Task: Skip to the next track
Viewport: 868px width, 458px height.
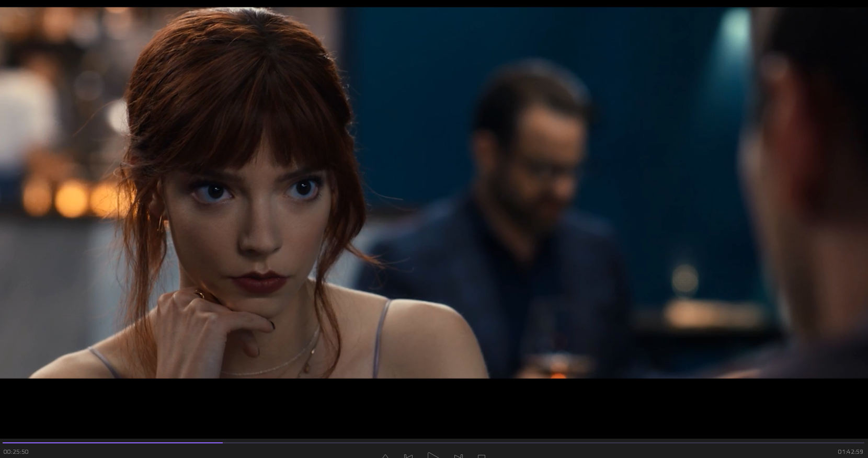Action: coord(458,456)
